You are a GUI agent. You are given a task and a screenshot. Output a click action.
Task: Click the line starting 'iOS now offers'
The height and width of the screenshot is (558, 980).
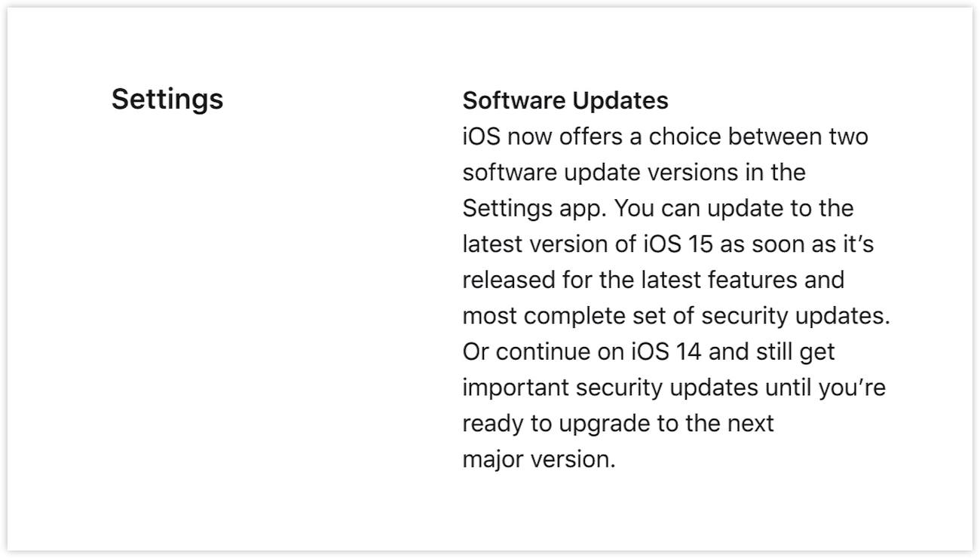point(665,137)
